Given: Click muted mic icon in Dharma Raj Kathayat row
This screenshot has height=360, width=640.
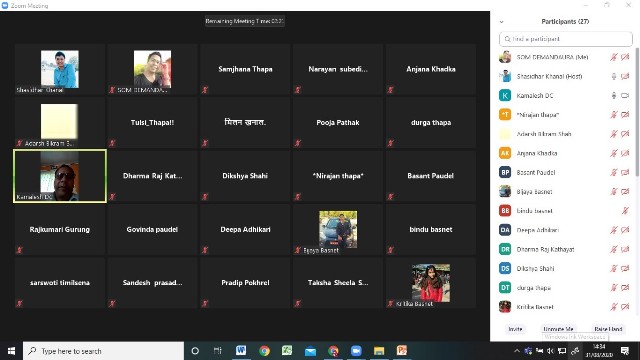Looking at the screenshot, I should pyautogui.click(x=613, y=249).
